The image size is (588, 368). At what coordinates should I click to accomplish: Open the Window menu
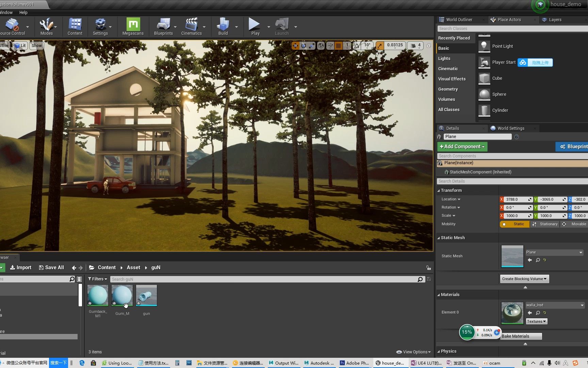coord(6,12)
